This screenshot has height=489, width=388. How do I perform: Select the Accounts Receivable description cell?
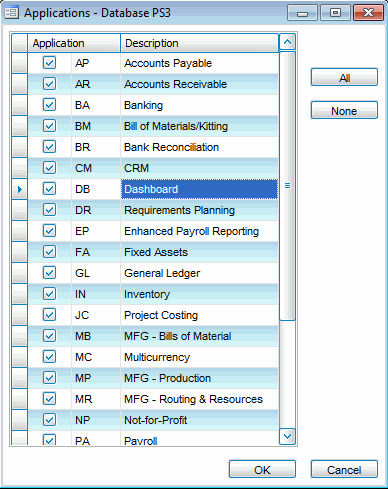point(199,84)
